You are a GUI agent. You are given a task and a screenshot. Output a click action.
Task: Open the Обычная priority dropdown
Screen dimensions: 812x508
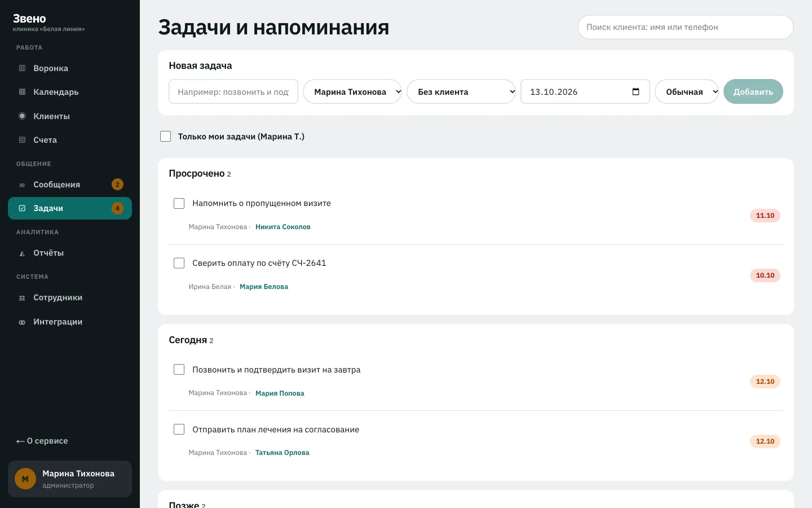[687, 91]
